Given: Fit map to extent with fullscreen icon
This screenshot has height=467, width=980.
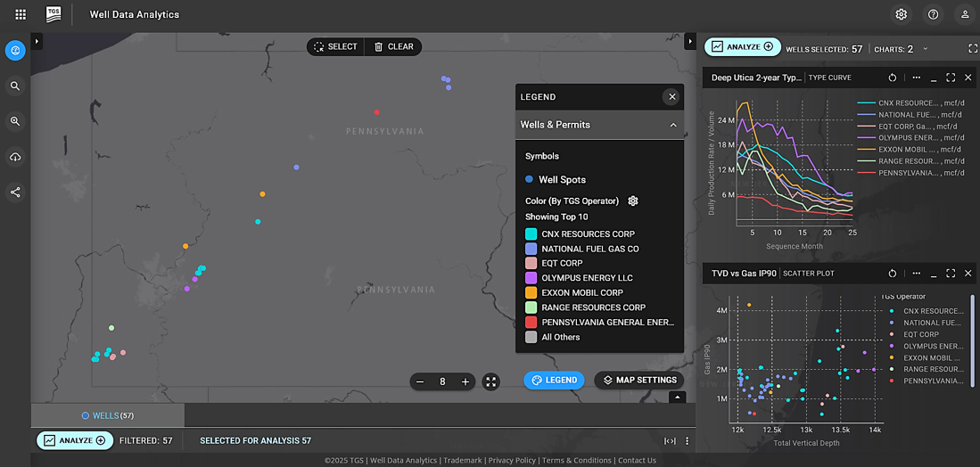Looking at the screenshot, I should coord(491,381).
